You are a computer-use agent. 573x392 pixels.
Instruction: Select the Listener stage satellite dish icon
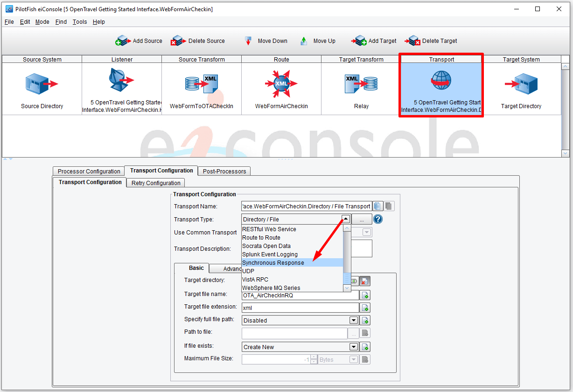tap(121, 80)
